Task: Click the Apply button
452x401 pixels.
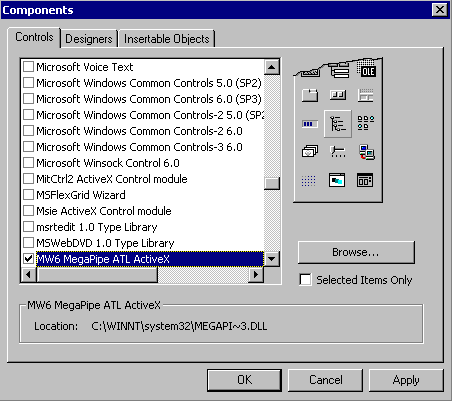Action: click(406, 380)
